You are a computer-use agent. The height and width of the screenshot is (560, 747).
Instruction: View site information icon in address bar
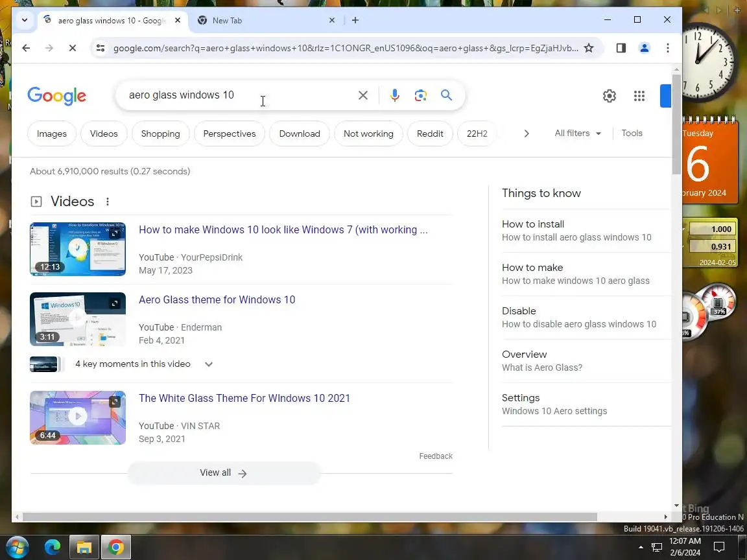(x=101, y=48)
